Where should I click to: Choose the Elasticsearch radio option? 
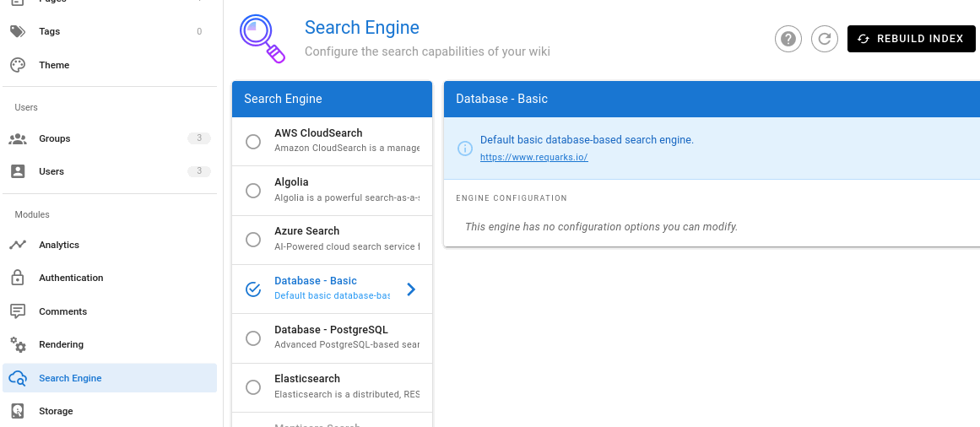(253, 387)
